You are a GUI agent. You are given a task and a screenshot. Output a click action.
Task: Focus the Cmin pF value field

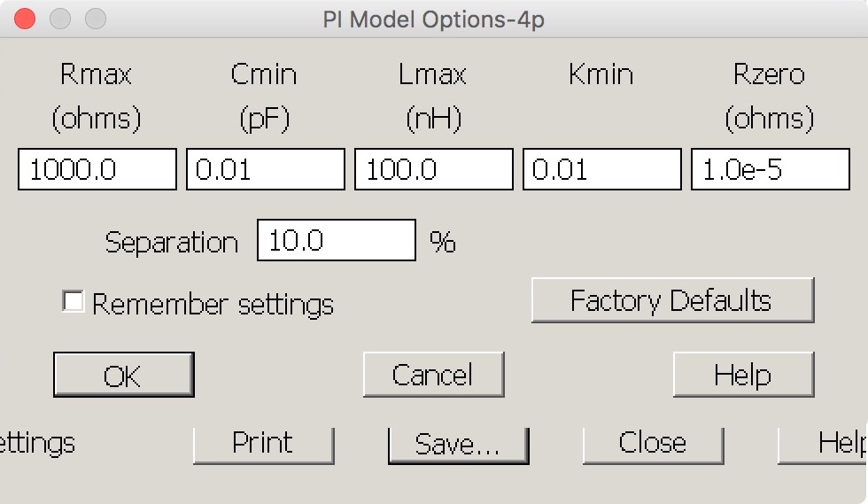pos(265,169)
